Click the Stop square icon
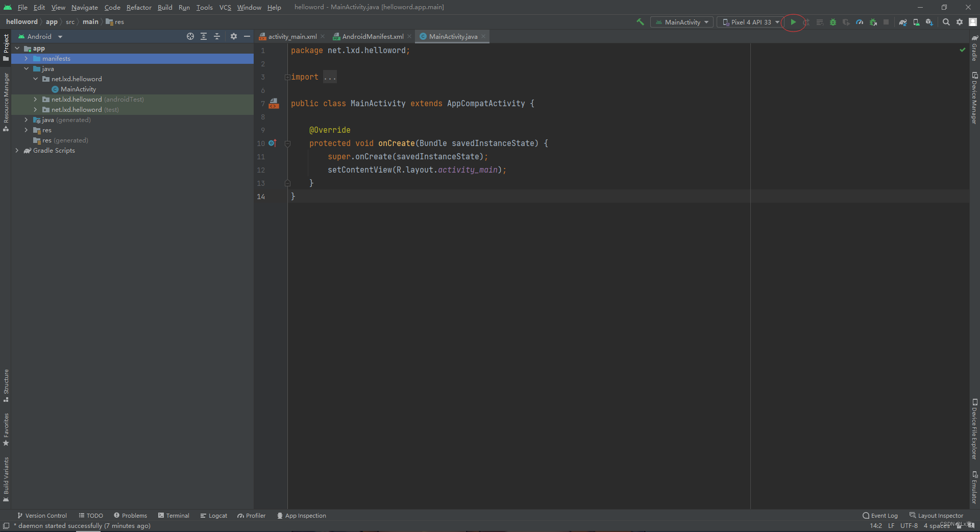The height and width of the screenshot is (532, 980). (886, 22)
